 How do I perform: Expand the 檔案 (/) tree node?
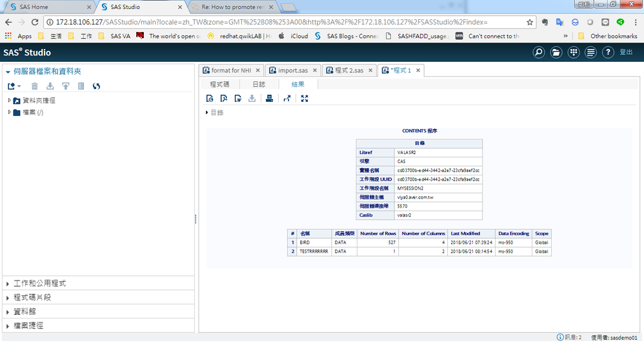click(10, 112)
